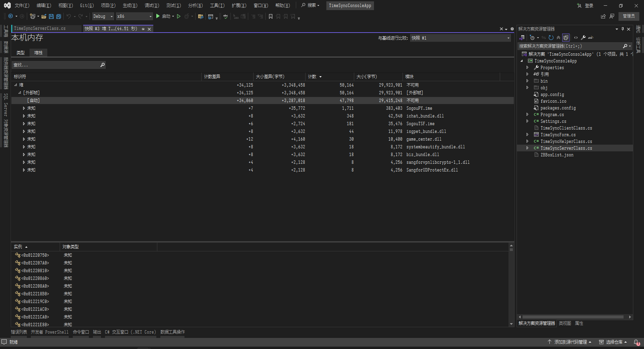Click the pending changes filter clock icon

[x=532, y=38]
